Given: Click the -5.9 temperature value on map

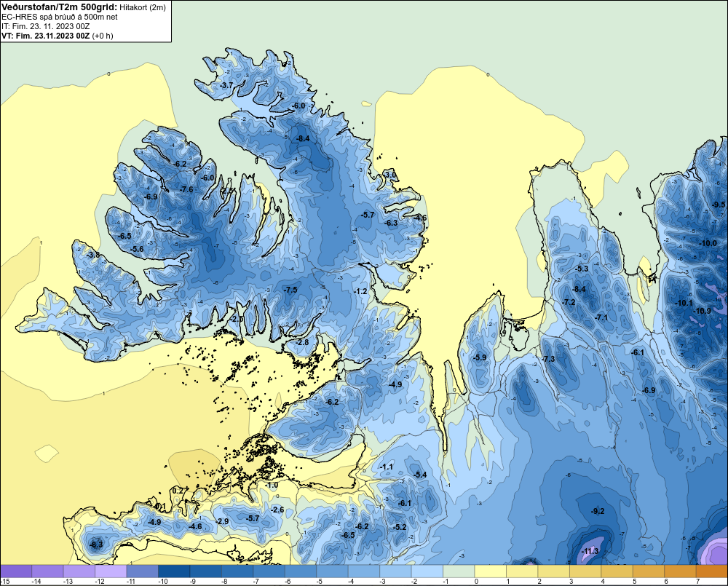Looking at the screenshot, I should point(480,357).
